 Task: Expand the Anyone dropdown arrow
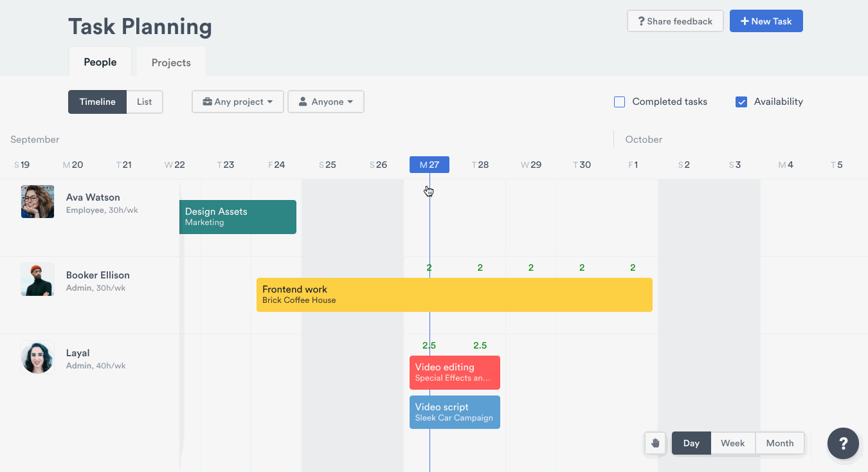(x=350, y=102)
